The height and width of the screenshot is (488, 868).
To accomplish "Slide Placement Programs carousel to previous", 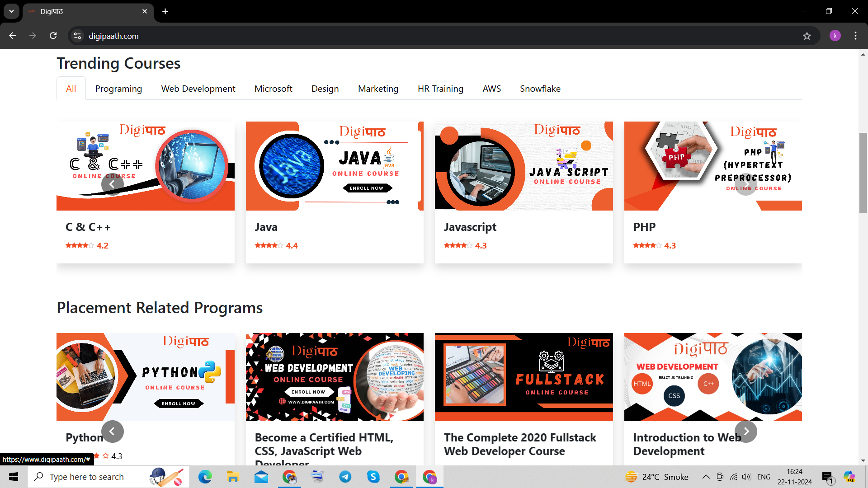I will pos(112,432).
